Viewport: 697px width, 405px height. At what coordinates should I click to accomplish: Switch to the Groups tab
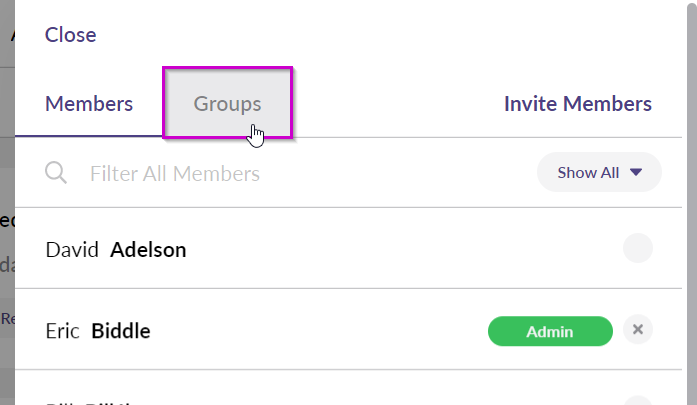pyautogui.click(x=227, y=103)
